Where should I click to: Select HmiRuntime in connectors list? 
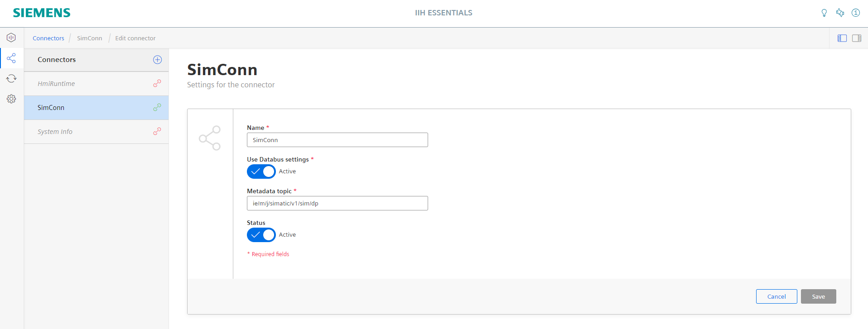96,84
